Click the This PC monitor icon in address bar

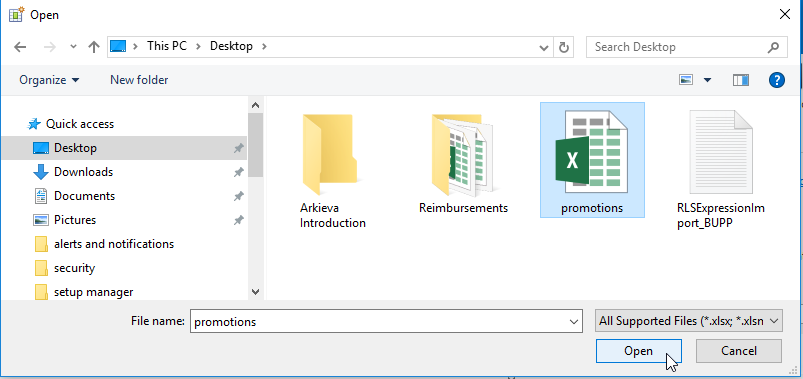118,47
